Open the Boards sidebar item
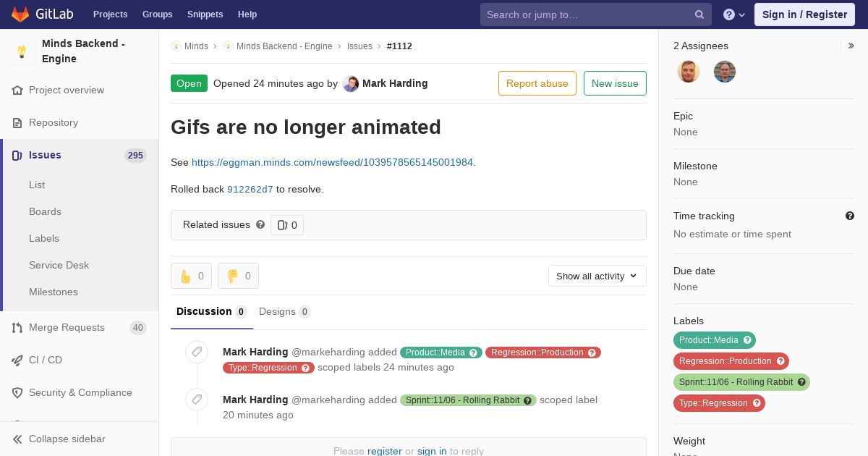 tap(45, 212)
